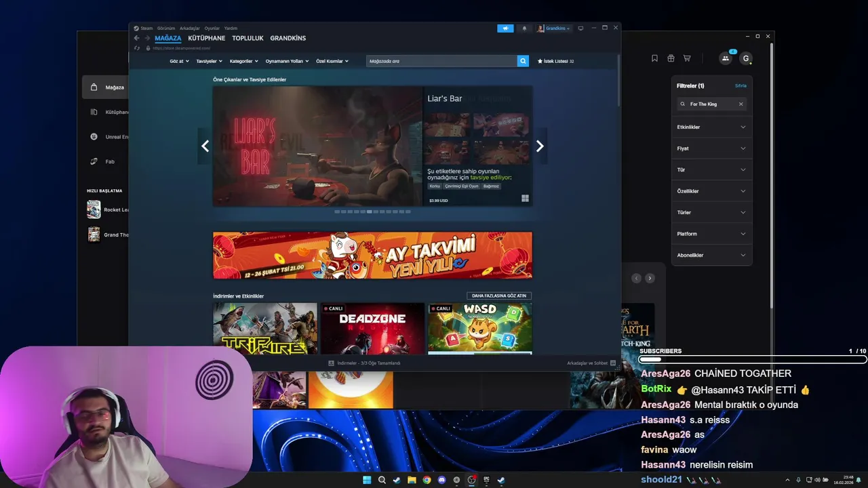This screenshot has width=868, height=488.
Task: Launch Grand Theft Auto from quick launch
Action: click(107, 235)
